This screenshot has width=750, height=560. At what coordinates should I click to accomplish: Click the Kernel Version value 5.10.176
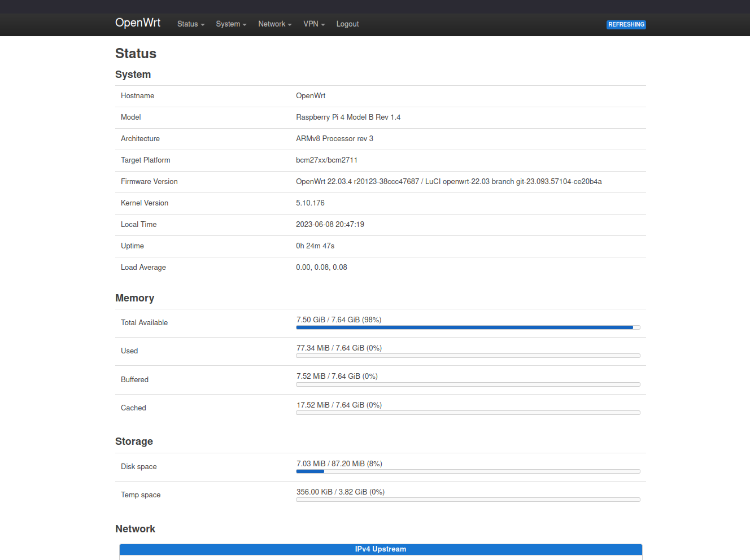pos(310,203)
